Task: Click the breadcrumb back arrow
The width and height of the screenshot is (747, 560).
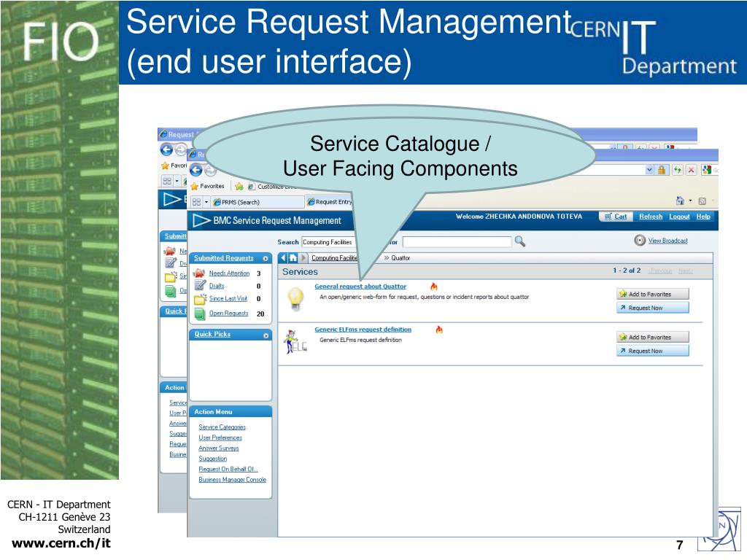Action: coord(284,258)
